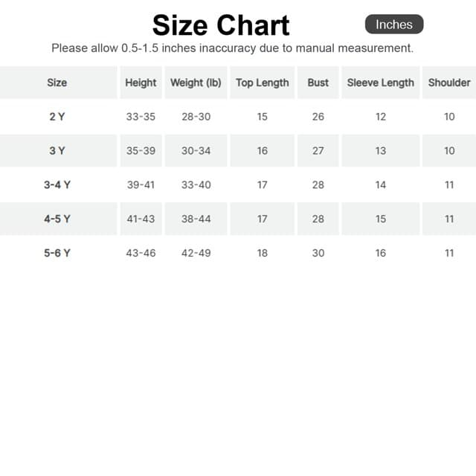Viewport: 476px width, 476px height.
Task: Click the Weight (lb) column header
Action: [x=196, y=83]
